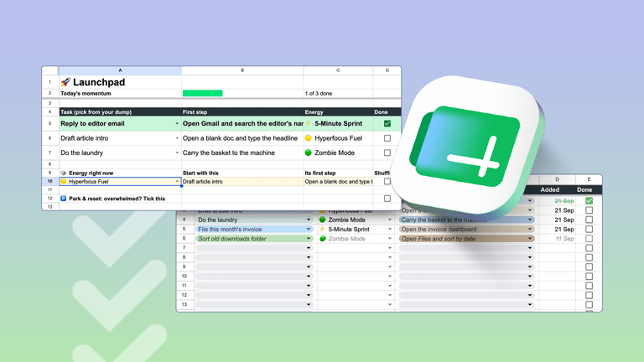Open the Open the invoice dashboard dropdown

click(x=530, y=230)
